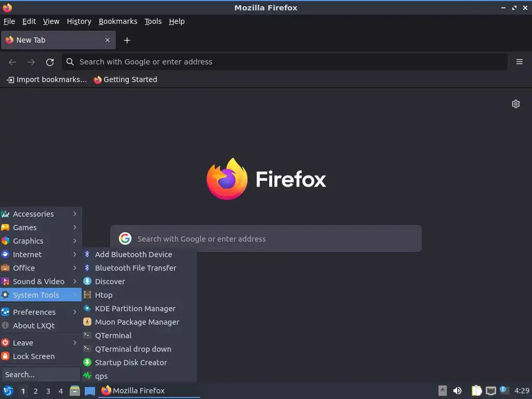Open Firefox hamburger application menu
532x399 pixels.
click(519, 62)
